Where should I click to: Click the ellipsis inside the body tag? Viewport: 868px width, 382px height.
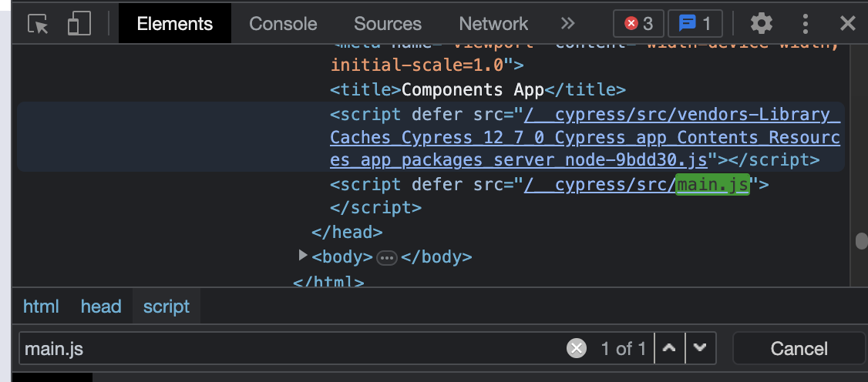click(387, 257)
